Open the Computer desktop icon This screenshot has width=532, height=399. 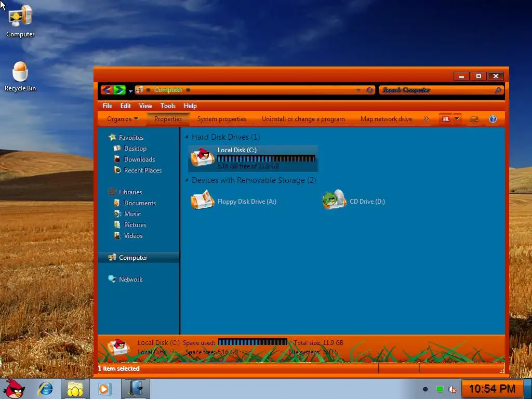tap(20, 21)
